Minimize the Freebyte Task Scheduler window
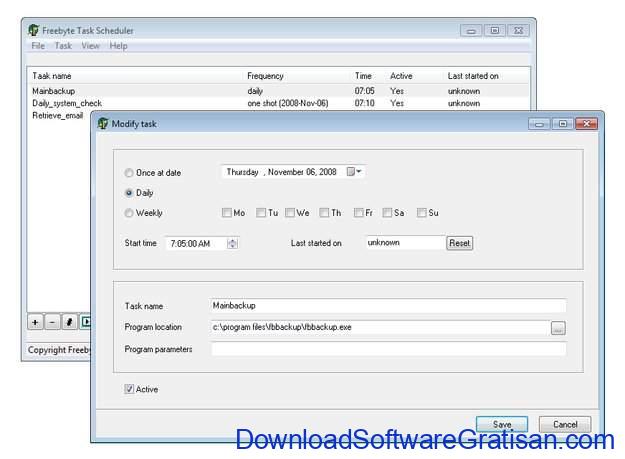Viewport: 625px width, 459px height. pos(471,31)
